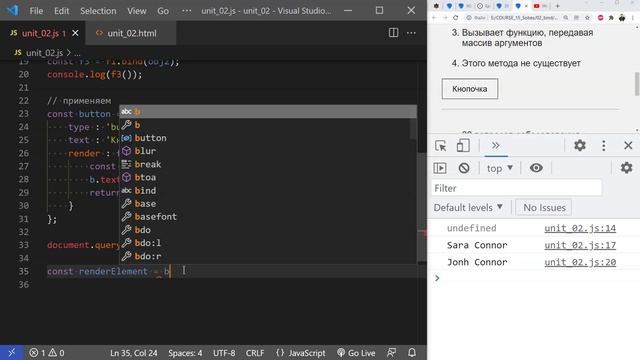Screen dimensions: 640x360
Task: Open the Selection menu
Action: point(98,11)
